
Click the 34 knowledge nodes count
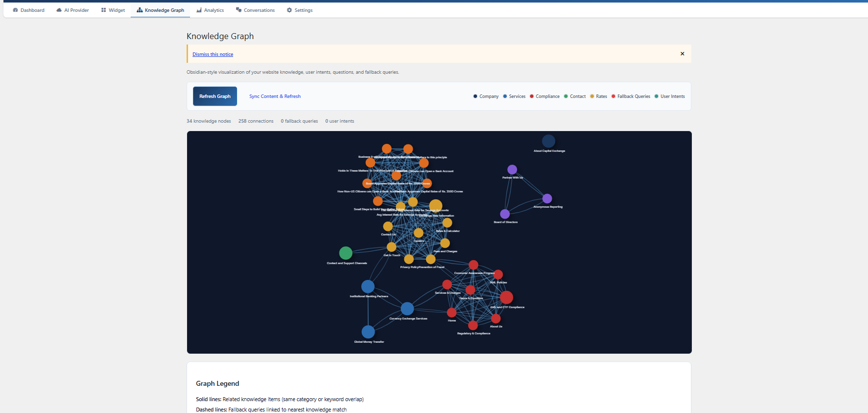[209, 121]
